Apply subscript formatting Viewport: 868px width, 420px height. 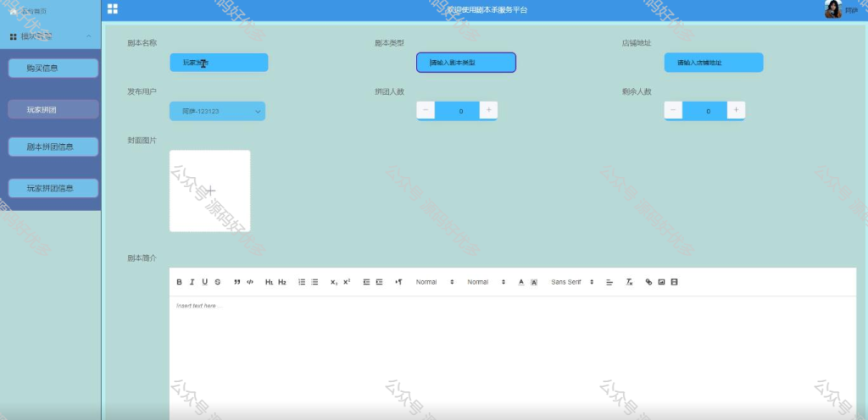coord(334,282)
